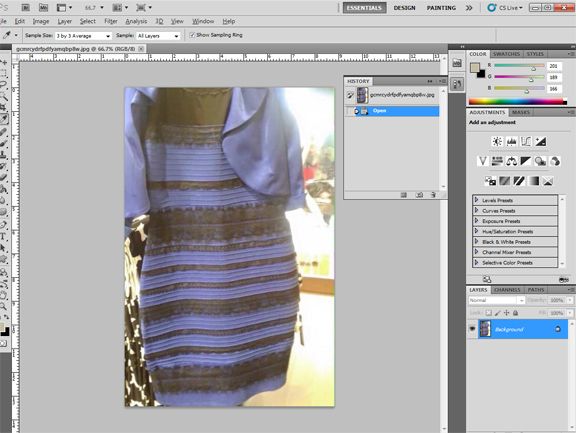Open the Sample Size dropdown
576x433 pixels.
click(x=83, y=36)
